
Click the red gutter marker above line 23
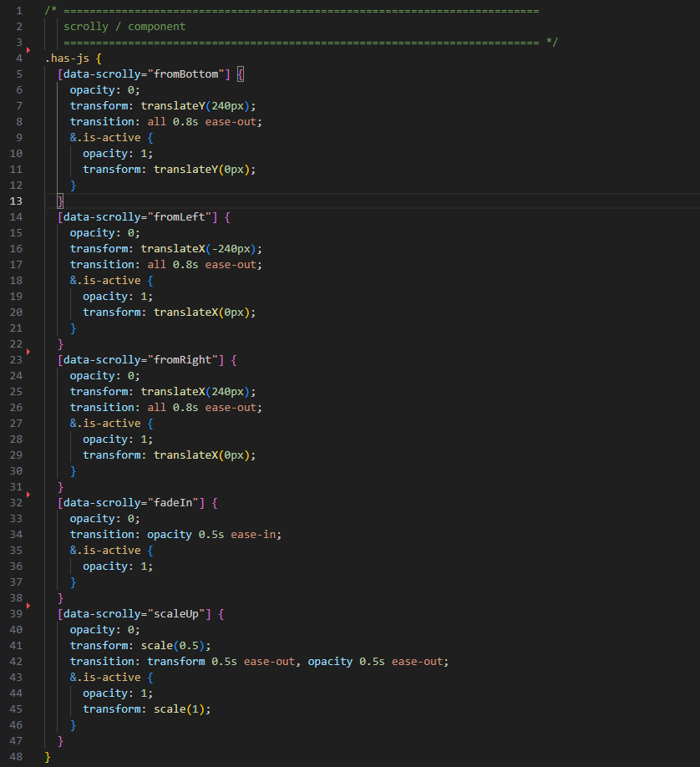pyautogui.click(x=28, y=352)
